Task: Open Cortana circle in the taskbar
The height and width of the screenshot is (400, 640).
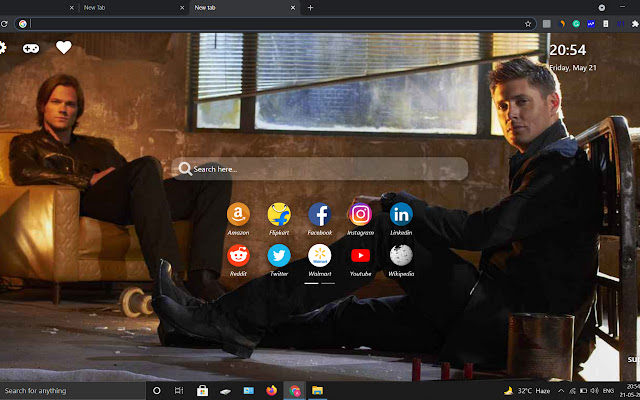Action: (157, 391)
